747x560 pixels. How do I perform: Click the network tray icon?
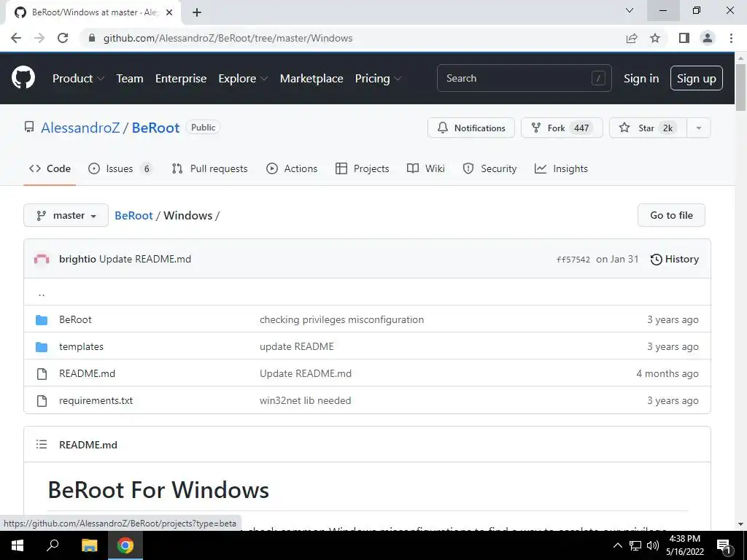tap(635, 545)
